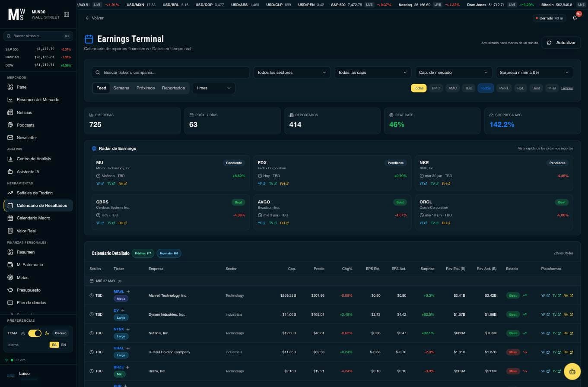Open the MRVL ticker link

[119, 292]
